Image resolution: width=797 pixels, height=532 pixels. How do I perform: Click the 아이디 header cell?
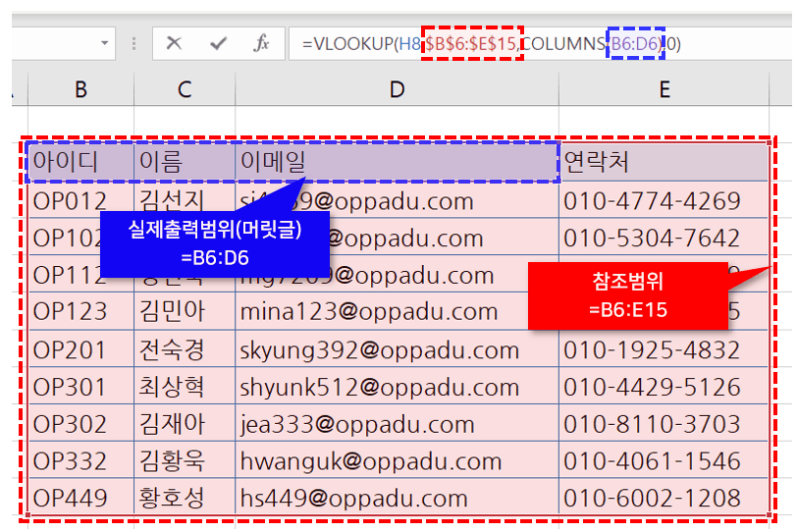tap(81, 162)
